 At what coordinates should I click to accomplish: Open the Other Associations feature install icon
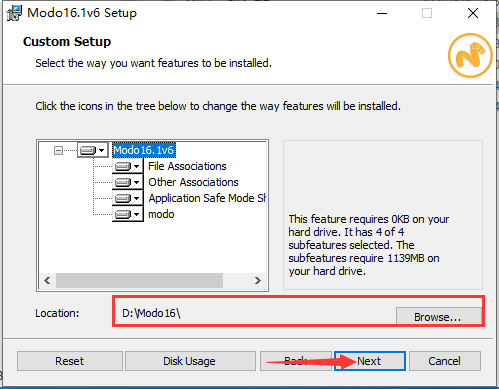(128, 182)
